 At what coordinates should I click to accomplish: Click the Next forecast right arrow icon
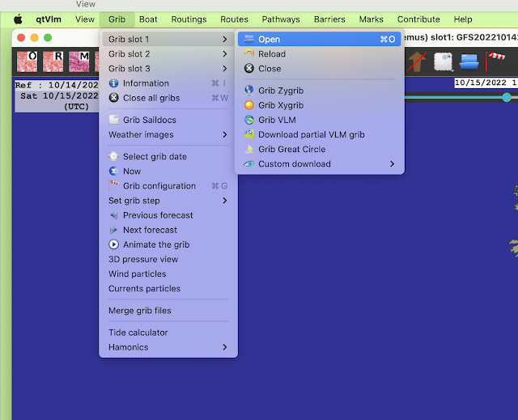[113, 230]
